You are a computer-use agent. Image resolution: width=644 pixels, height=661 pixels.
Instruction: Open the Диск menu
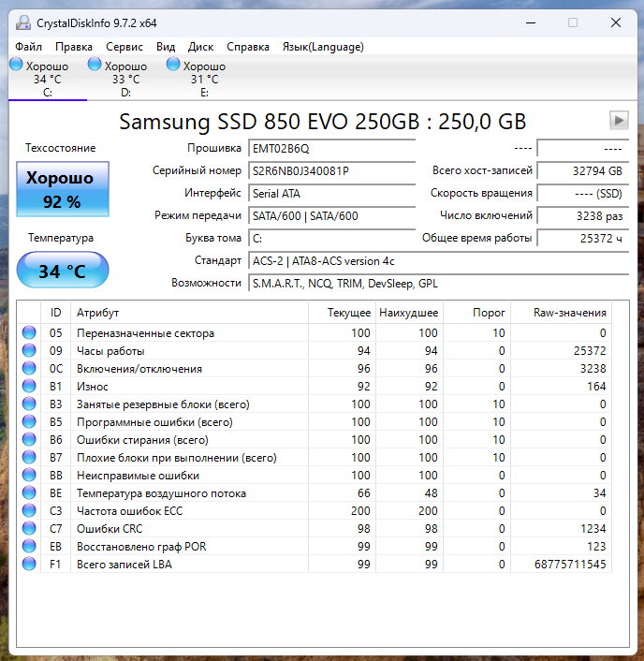click(200, 47)
